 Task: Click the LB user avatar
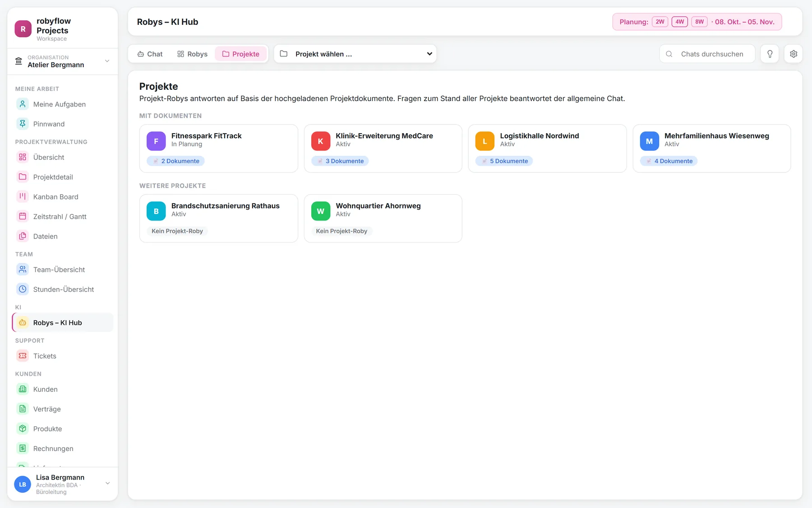23,484
